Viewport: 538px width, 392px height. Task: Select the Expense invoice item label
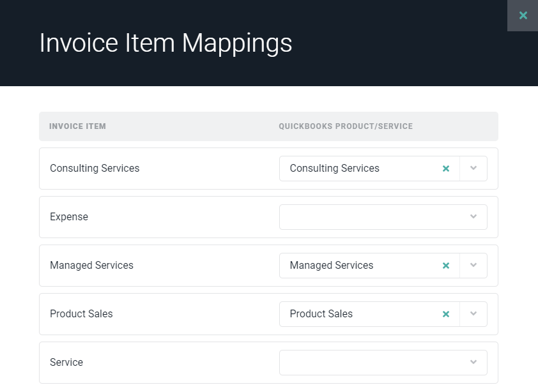tap(69, 217)
